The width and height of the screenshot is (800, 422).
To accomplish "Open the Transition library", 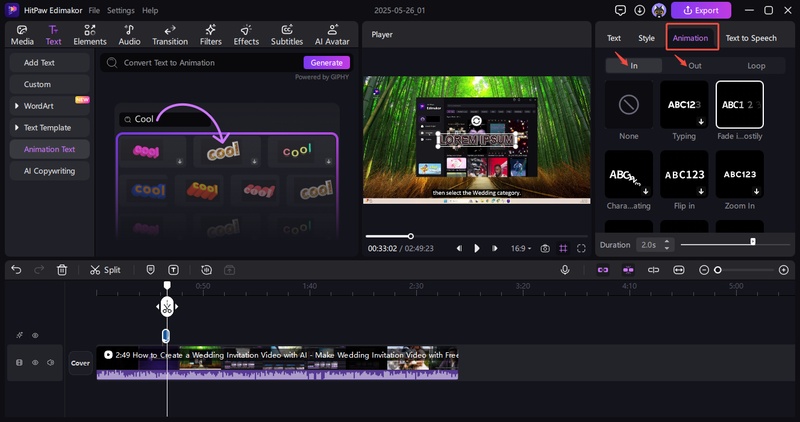I will pos(170,35).
